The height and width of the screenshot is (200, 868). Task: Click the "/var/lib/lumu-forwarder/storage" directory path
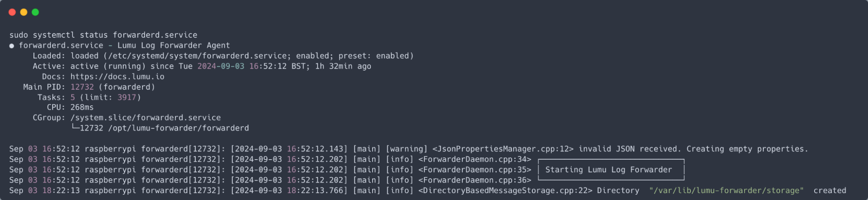tap(726, 191)
